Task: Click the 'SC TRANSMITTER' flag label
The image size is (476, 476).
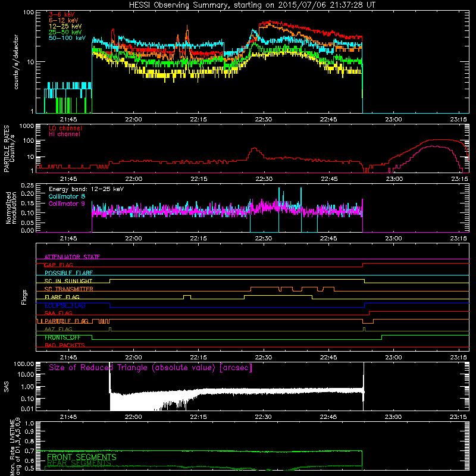Action: 69,289
